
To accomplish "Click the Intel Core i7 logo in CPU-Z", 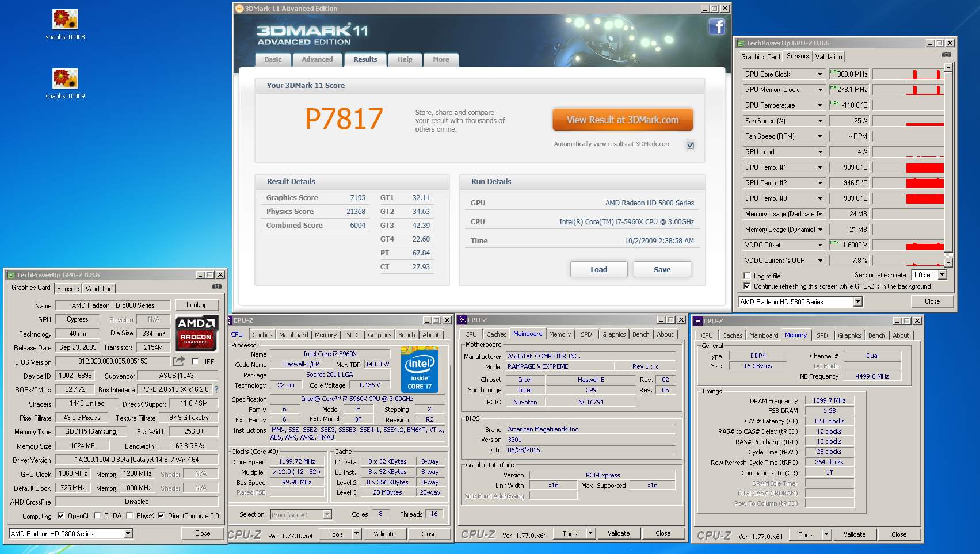I will [x=420, y=369].
